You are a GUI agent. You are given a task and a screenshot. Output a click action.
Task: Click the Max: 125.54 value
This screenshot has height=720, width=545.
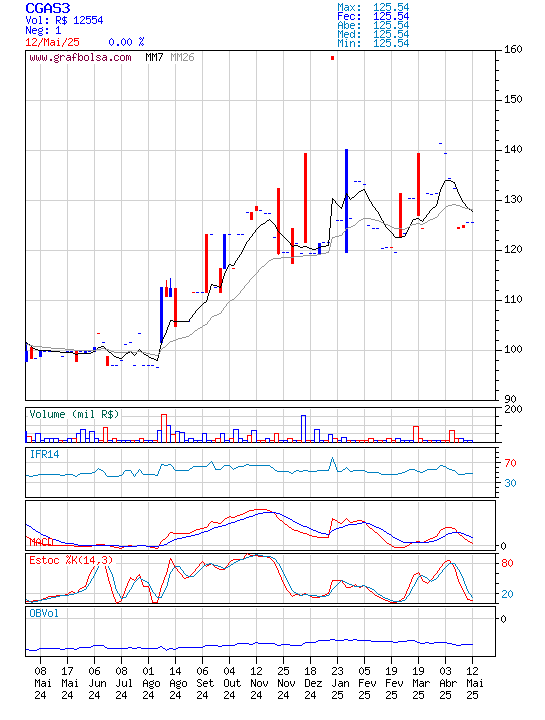373,7
